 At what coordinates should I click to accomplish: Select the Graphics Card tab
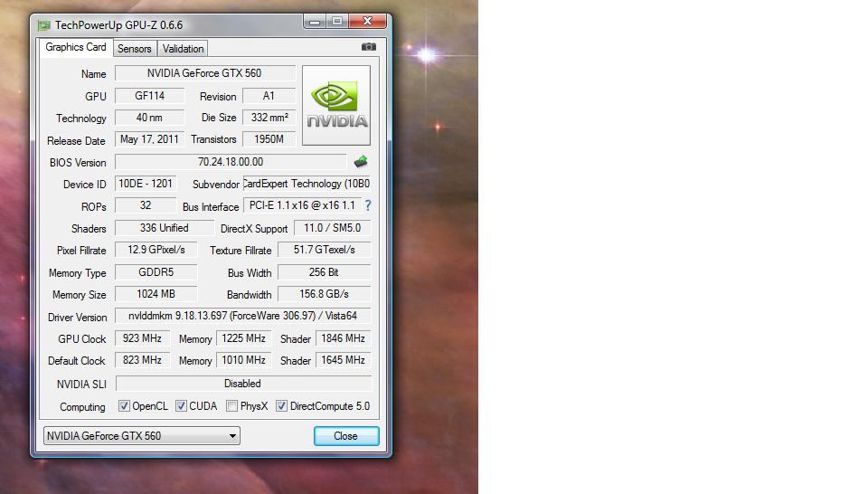point(76,47)
